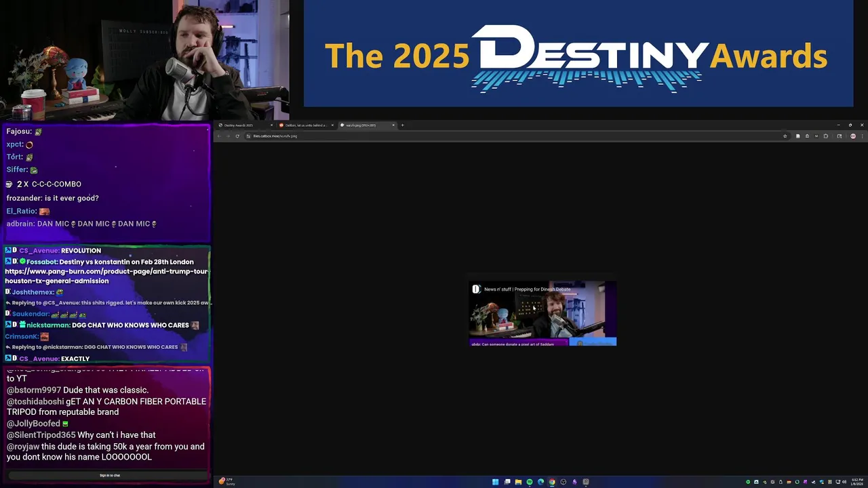868x488 pixels.
Task: Open the Windows Start menu
Action: [495, 482]
